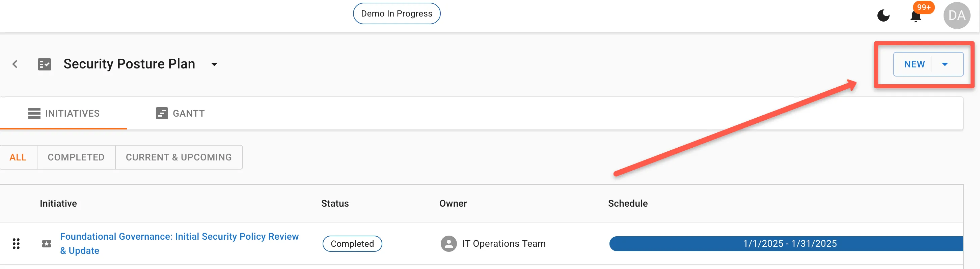The width and height of the screenshot is (980, 269).
Task: Go back using the left chevron
Action: [15, 64]
